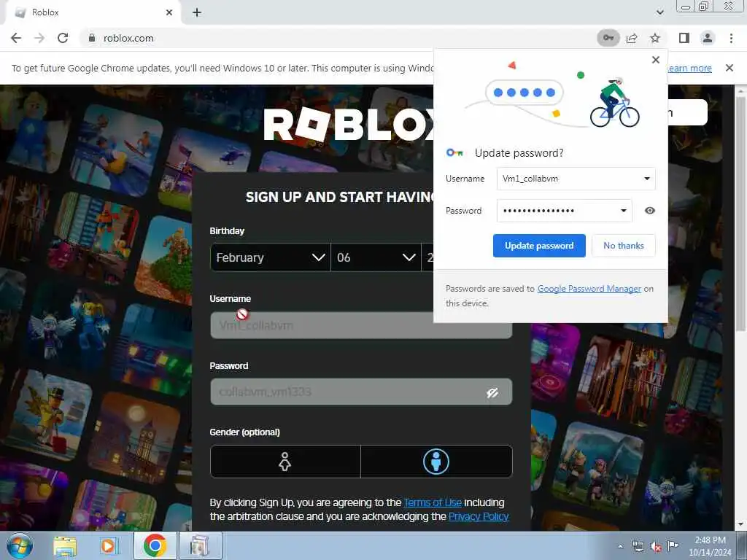Show password with the eye icon
747x560 pixels.
tap(650, 211)
